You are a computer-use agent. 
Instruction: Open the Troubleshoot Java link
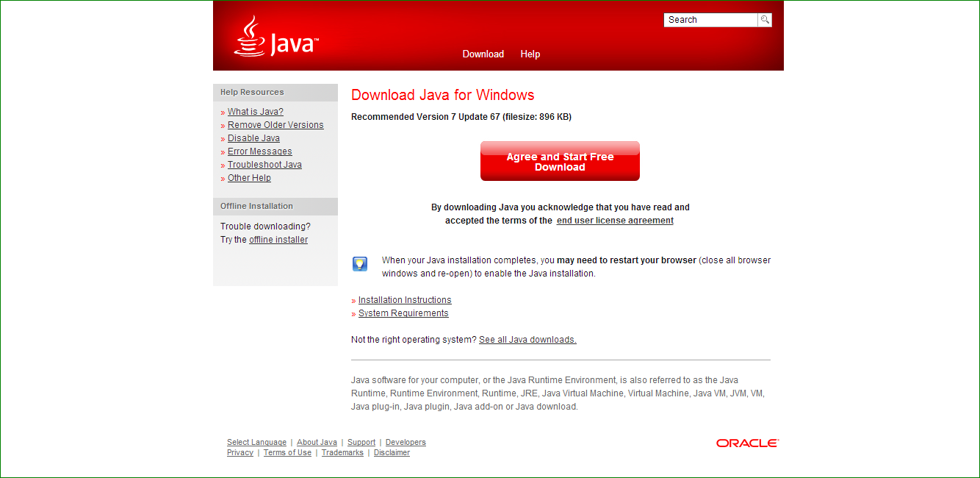tap(264, 165)
